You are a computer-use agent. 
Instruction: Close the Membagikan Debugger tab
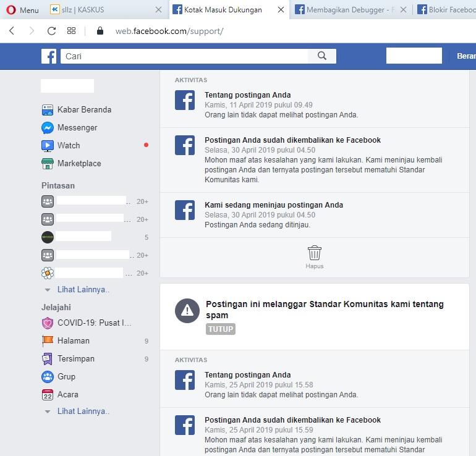[x=404, y=10]
